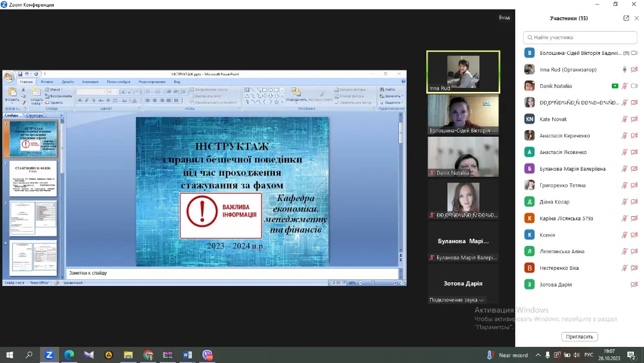Open the Выделить dropdown in the editing group

(x=393, y=102)
